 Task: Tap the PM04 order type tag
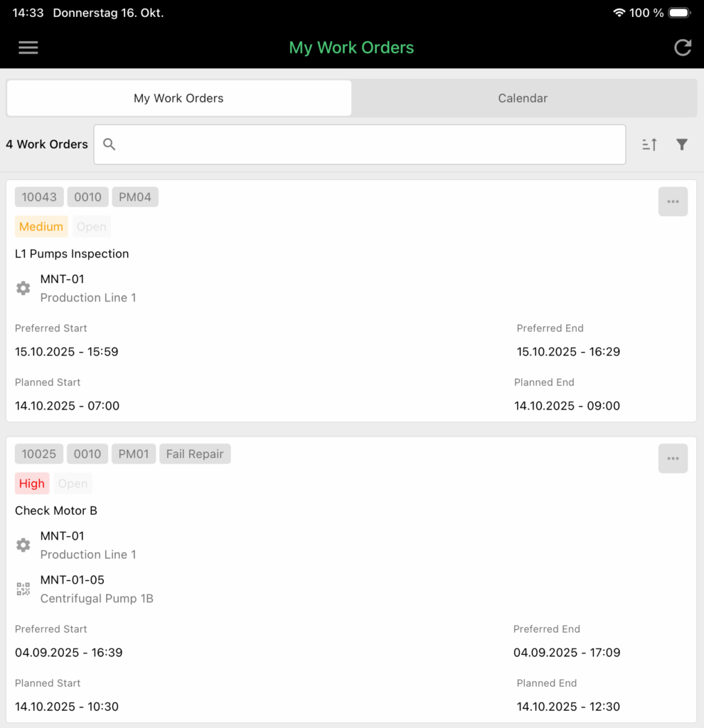(135, 197)
